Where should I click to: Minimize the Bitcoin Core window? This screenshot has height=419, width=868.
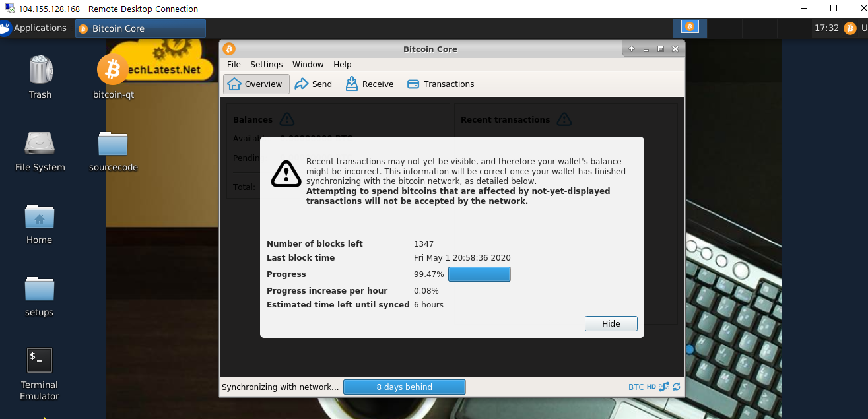tap(646, 49)
